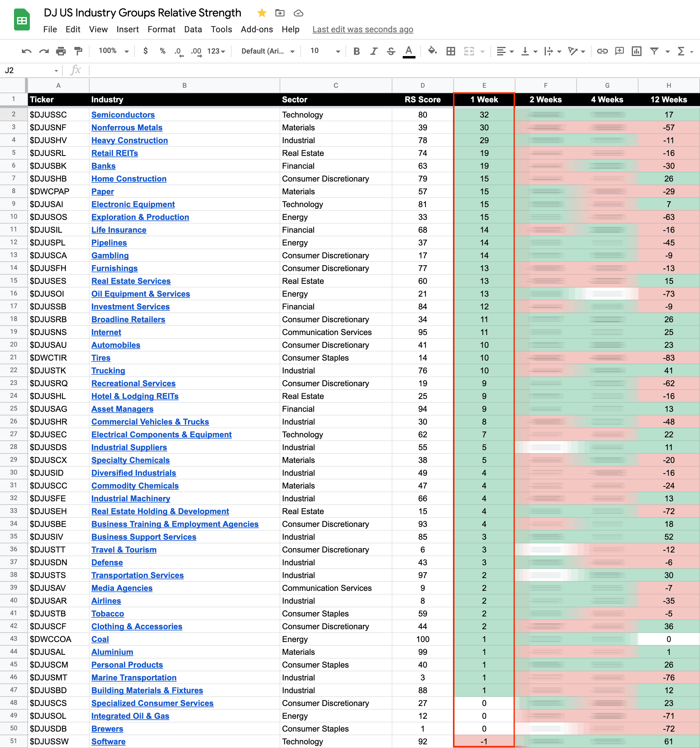Open the text color picker

409,51
